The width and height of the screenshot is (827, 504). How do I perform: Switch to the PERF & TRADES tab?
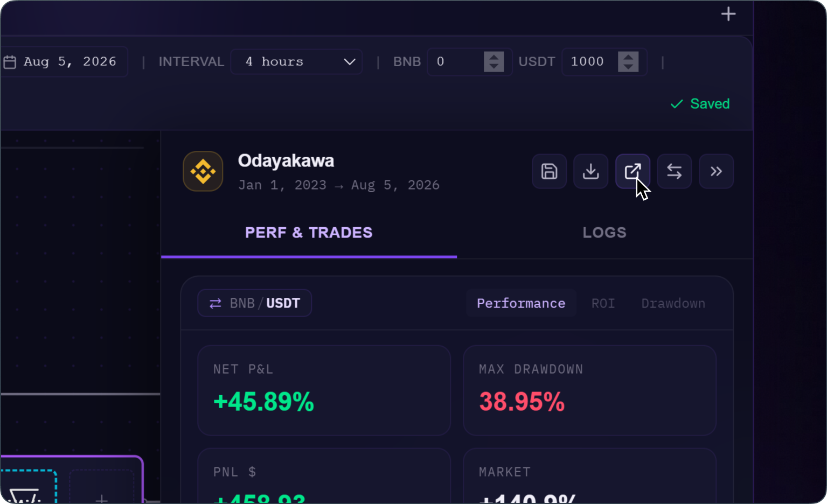[x=309, y=233]
